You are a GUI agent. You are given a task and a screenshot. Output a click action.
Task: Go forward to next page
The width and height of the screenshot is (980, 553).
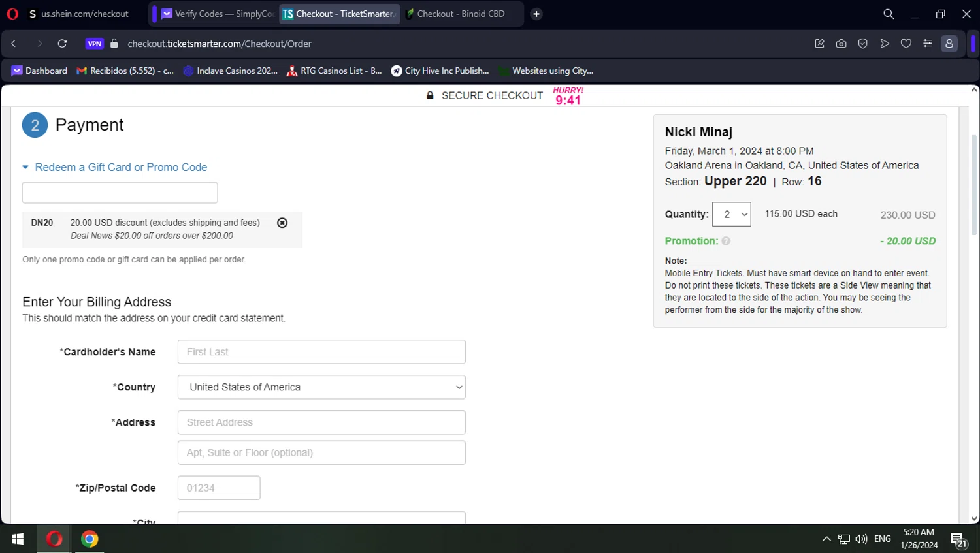[x=39, y=44]
